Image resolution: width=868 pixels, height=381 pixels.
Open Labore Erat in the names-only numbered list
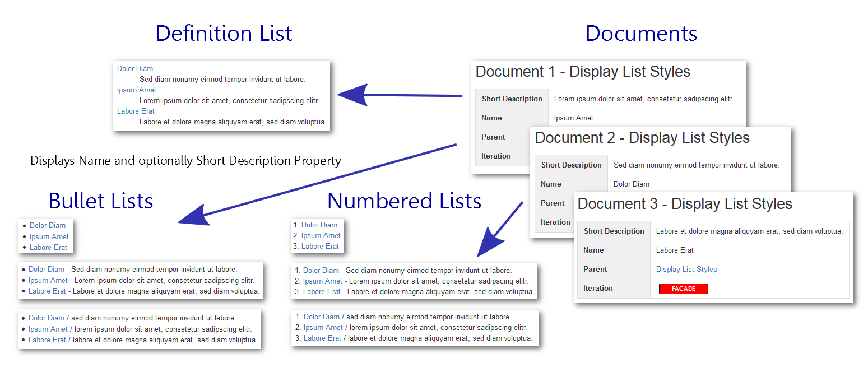pos(320,247)
